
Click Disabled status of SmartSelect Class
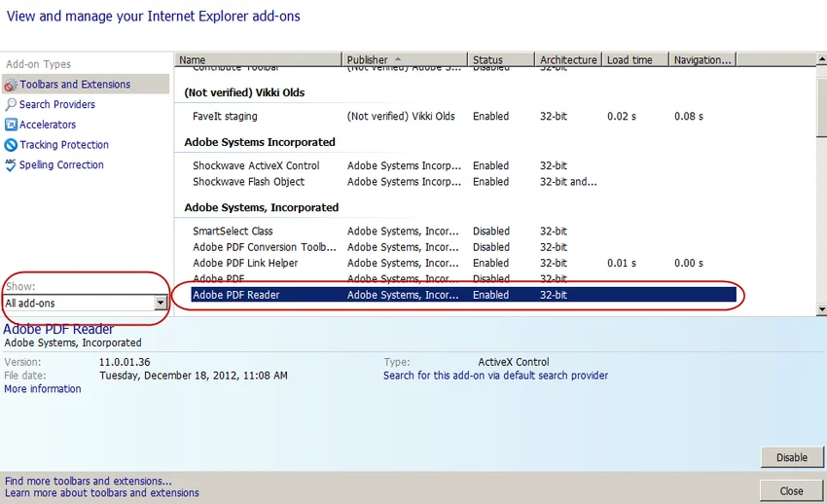click(x=491, y=231)
